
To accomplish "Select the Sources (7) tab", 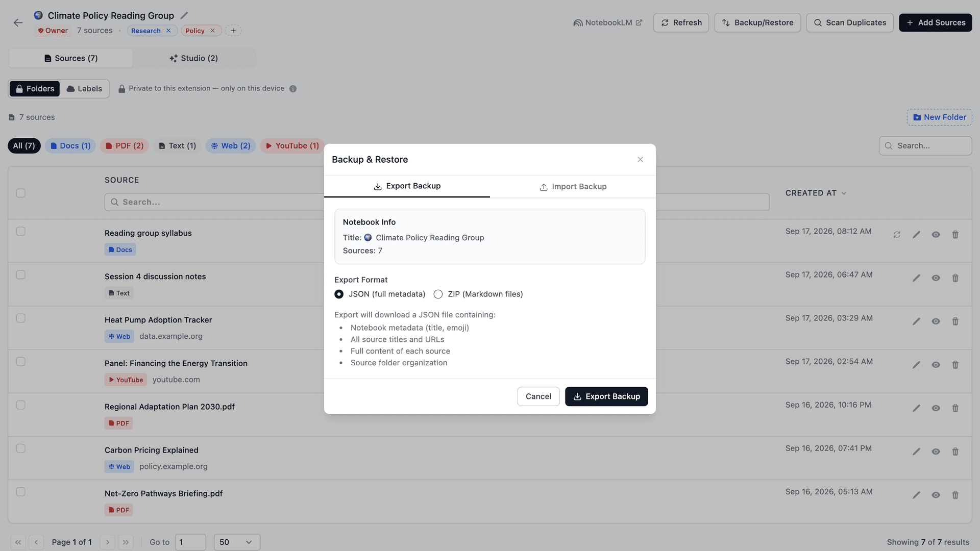I will tap(70, 58).
